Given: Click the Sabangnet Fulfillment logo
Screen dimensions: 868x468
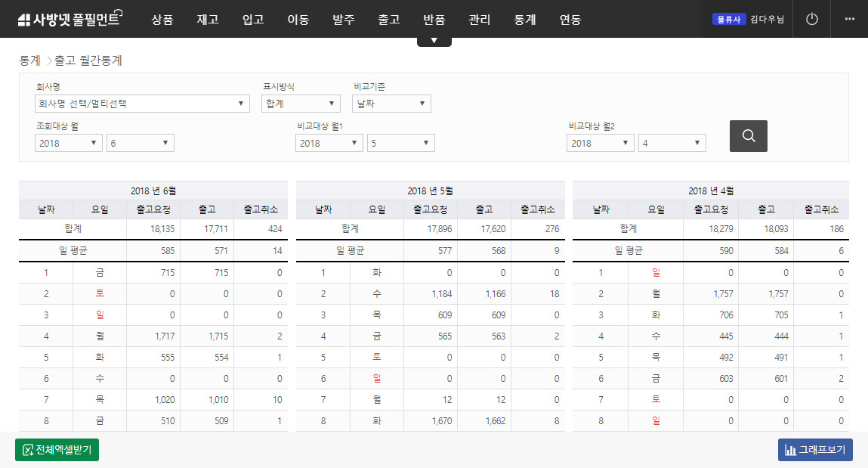Looking at the screenshot, I should tap(70, 20).
